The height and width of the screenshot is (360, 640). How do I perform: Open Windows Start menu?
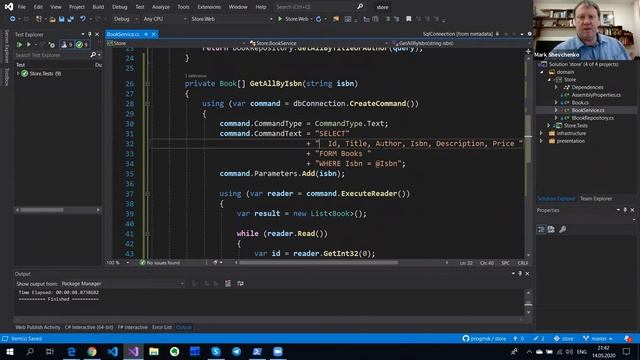coord(9,351)
